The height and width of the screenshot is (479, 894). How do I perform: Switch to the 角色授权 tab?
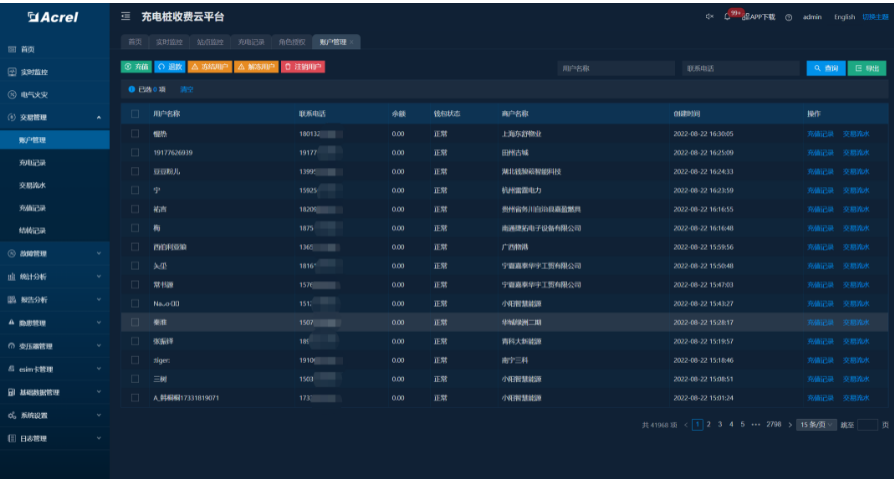click(292, 42)
